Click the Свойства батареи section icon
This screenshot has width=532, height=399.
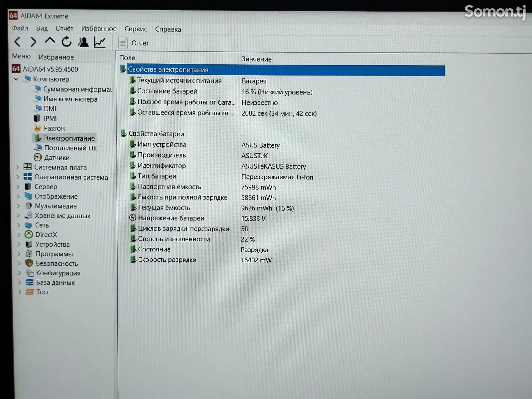pyautogui.click(x=124, y=133)
